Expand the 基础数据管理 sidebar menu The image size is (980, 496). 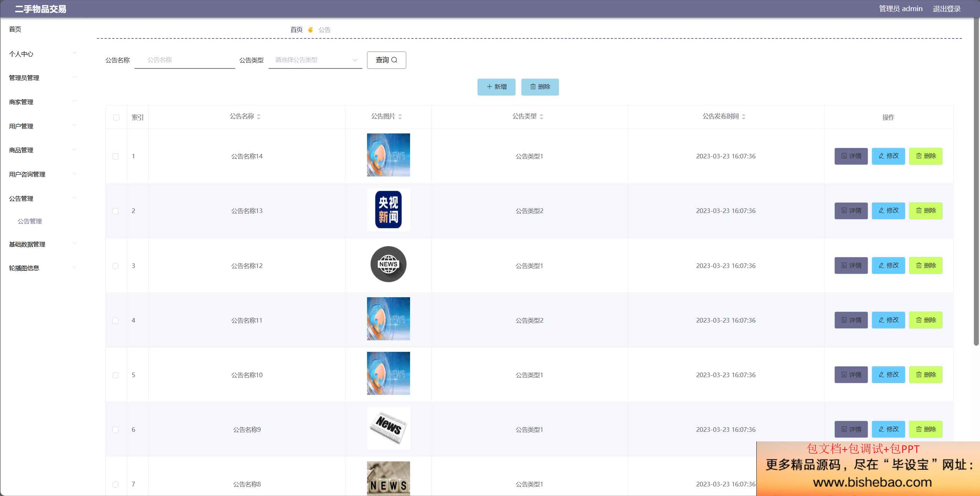point(42,244)
